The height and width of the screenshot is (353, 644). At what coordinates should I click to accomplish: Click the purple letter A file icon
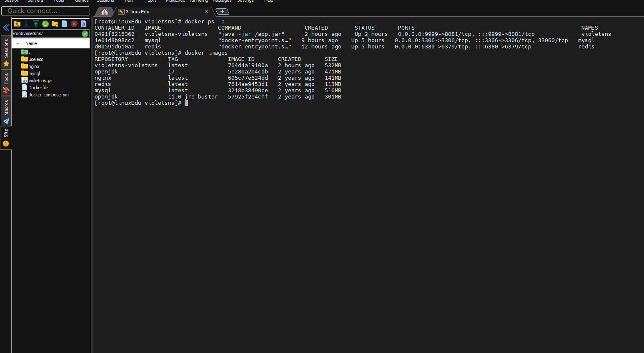tap(84, 24)
